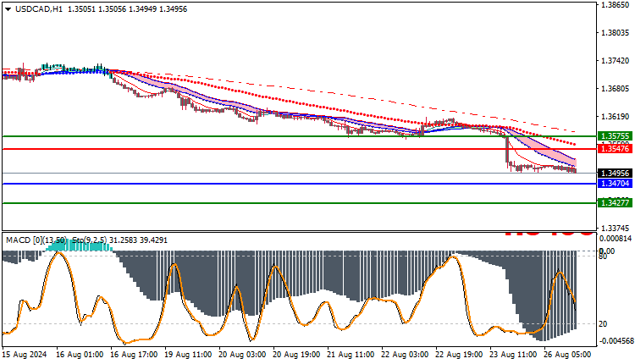
Task: Click the 1.38650 price scale value
Action: click(x=616, y=5)
